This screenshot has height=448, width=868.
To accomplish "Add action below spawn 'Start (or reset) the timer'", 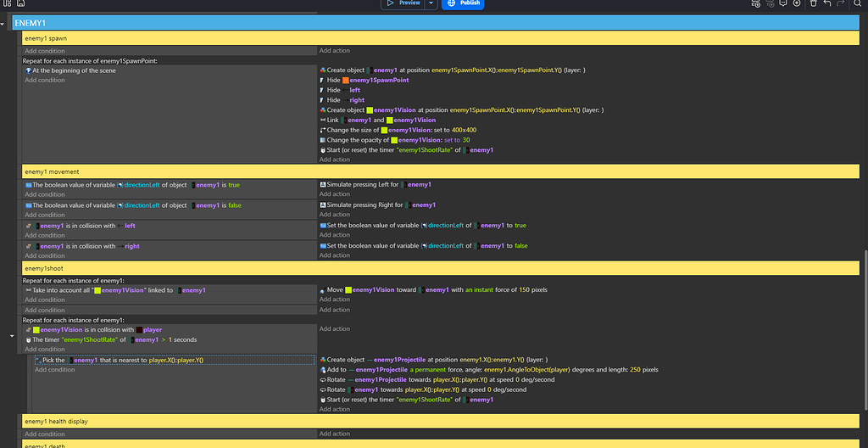I will pyautogui.click(x=334, y=160).
